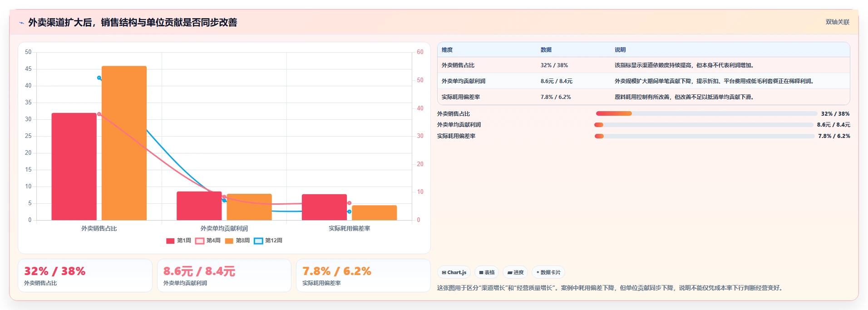
Task: Click the orange bar for 实际耗用偏差率
Action: click(x=375, y=213)
